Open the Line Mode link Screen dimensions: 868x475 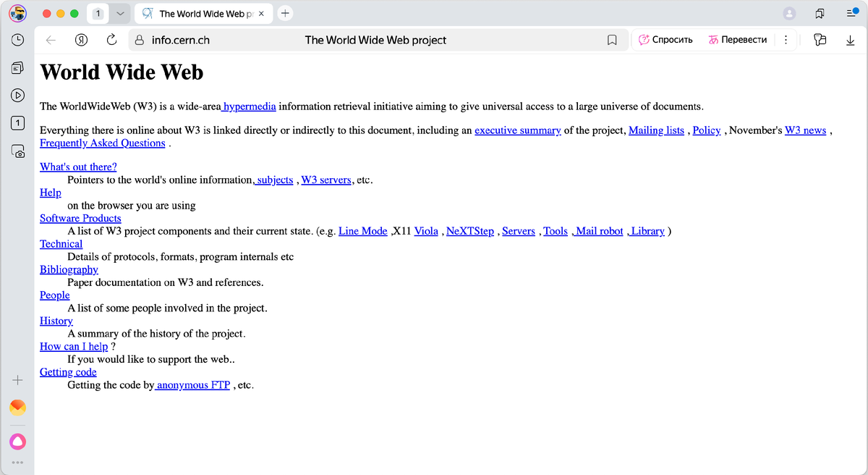pyautogui.click(x=363, y=231)
